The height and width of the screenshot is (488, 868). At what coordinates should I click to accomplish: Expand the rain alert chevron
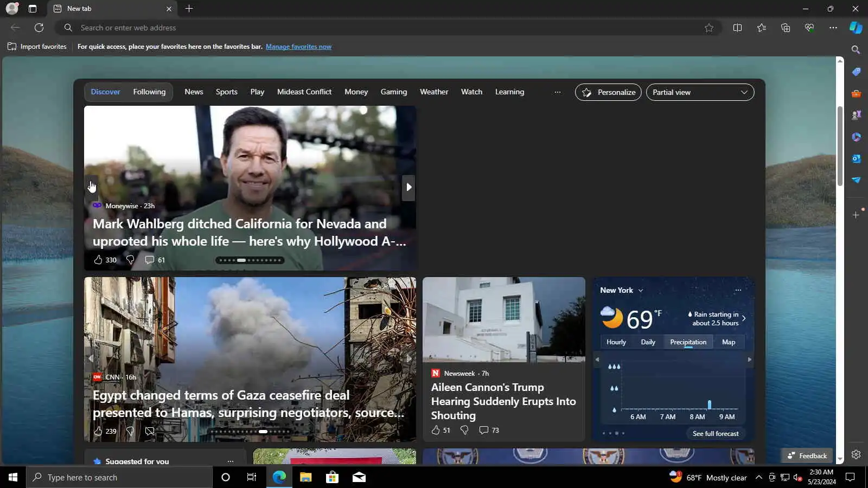tap(744, 318)
